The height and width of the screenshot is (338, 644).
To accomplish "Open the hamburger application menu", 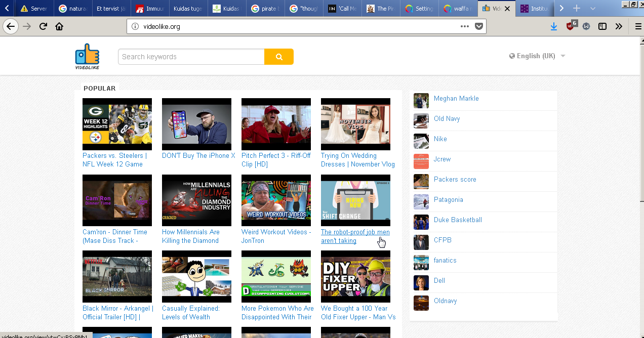I will coord(638,26).
